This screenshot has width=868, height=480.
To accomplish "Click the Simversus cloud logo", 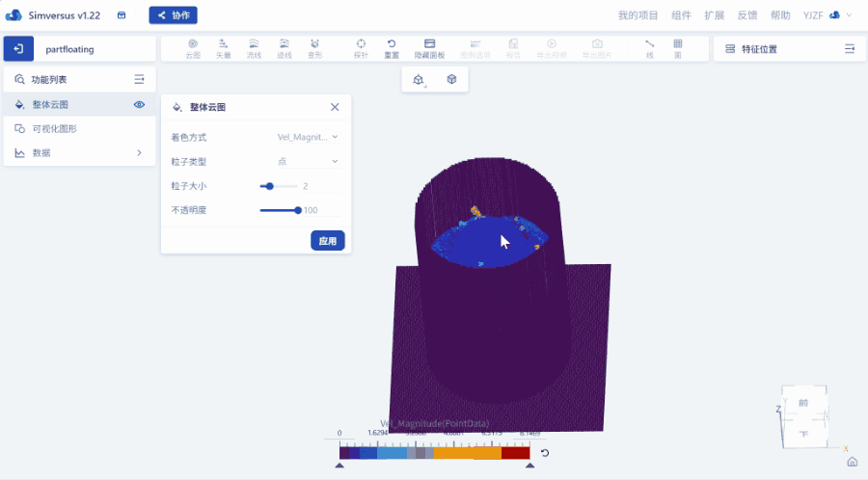I will coord(14,15).
